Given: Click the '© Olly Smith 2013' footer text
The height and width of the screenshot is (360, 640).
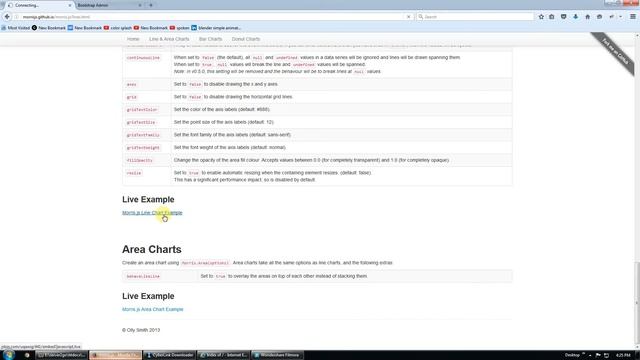Looking at the screenshot, I should coord(141,330).
